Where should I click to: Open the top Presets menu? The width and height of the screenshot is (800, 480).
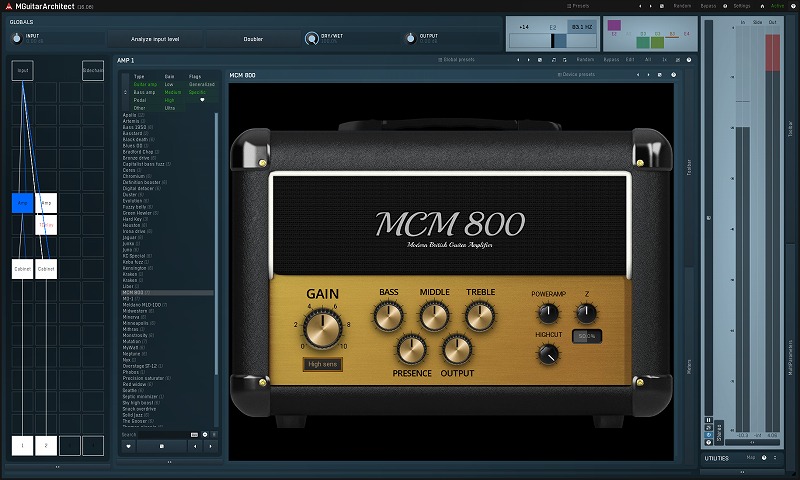[x=576, y=5]
